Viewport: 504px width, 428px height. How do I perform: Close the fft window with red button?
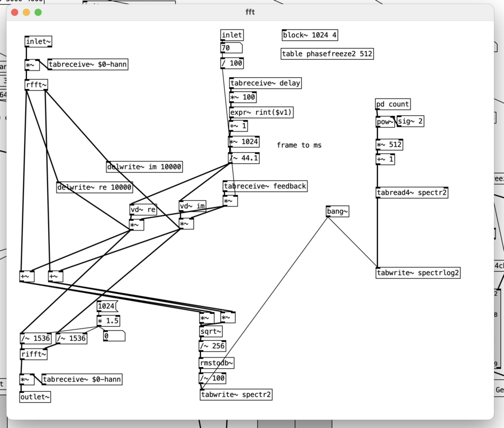[x=15, y=12]
